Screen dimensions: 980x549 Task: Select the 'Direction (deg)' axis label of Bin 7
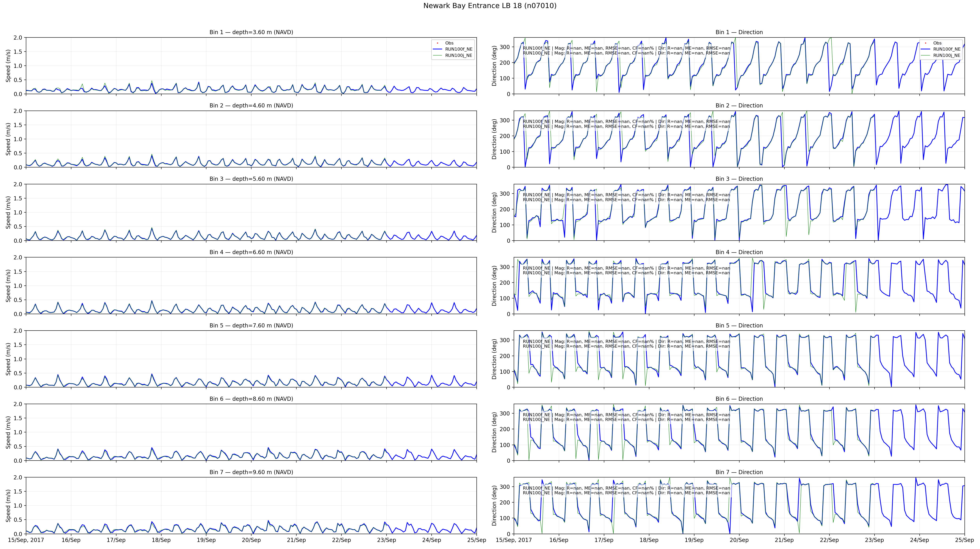click(495, 506)
